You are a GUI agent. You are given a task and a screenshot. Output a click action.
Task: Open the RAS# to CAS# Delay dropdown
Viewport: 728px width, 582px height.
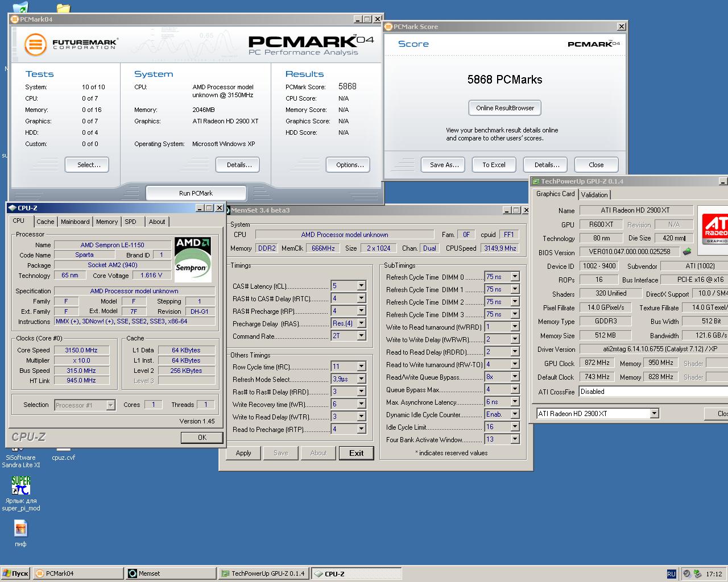tap(361, 298)
